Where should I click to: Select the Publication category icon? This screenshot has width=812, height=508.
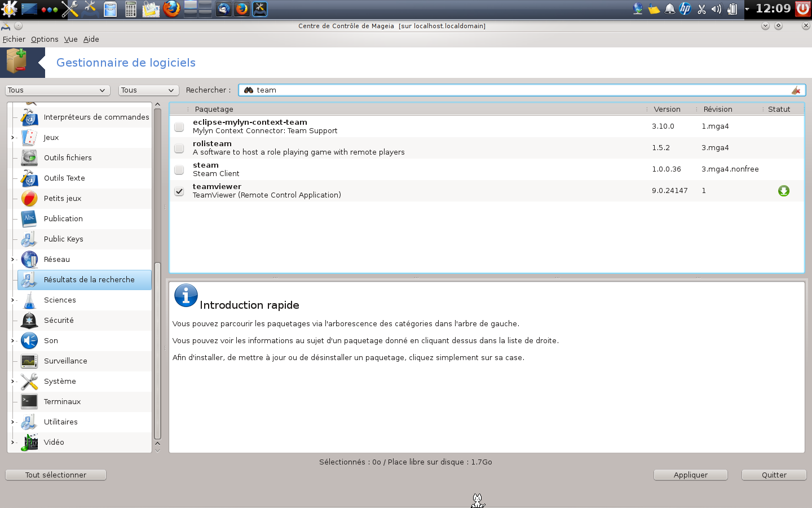coord(29,218)
